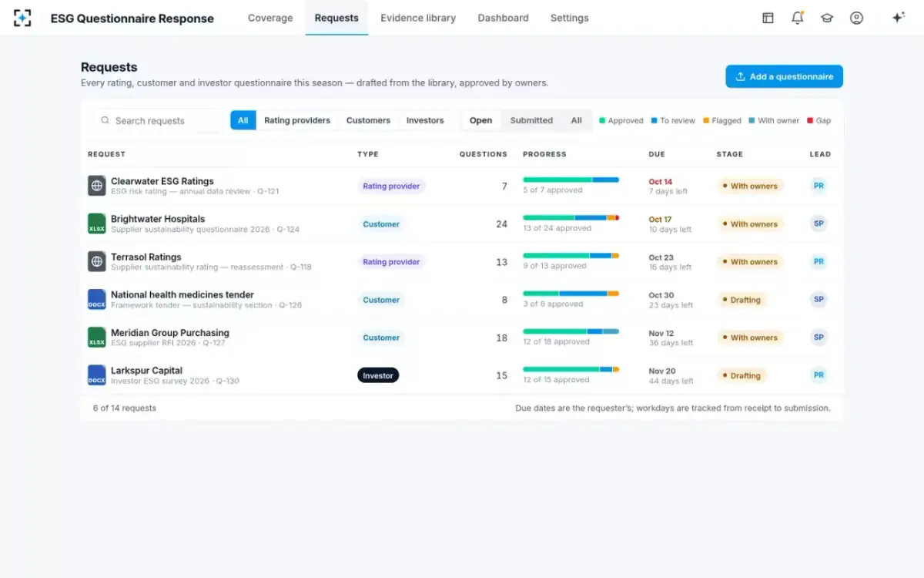Filter requests by Rating providers

point(297,120)
